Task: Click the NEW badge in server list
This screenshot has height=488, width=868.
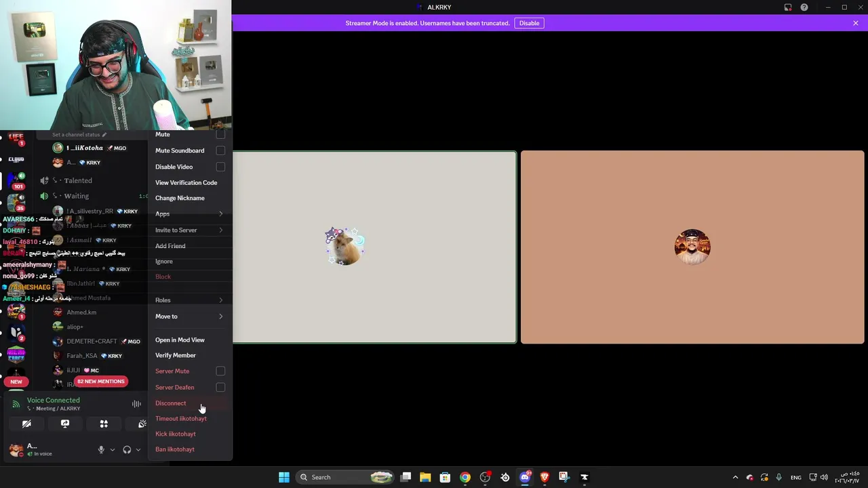Action: 16,382
